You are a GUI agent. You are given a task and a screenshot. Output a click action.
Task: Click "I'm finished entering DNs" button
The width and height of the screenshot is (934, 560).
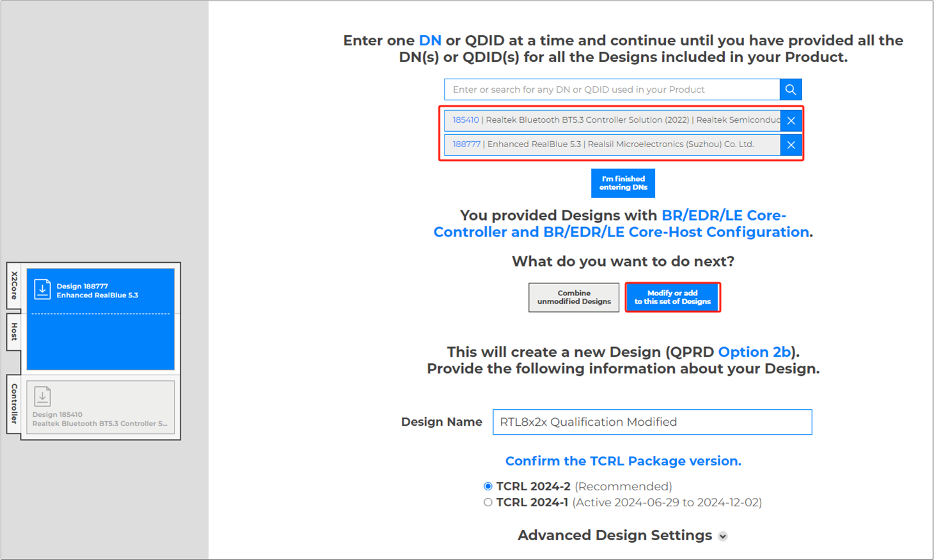pos(623,183)
